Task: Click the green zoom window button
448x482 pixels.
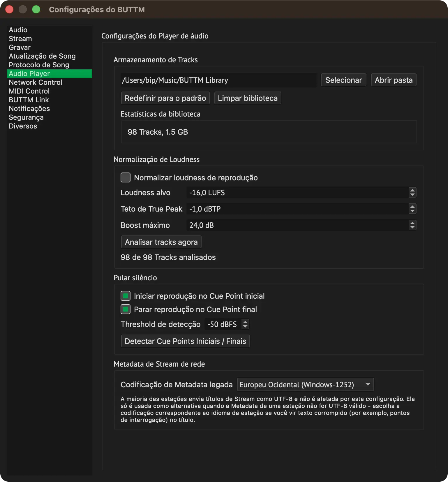Action: pos(36,9)
